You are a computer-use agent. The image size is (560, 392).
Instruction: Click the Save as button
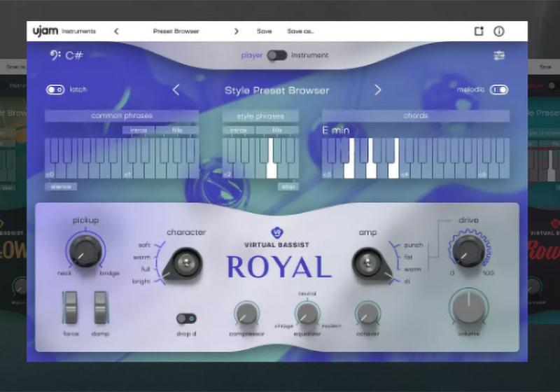coord(300,31)
